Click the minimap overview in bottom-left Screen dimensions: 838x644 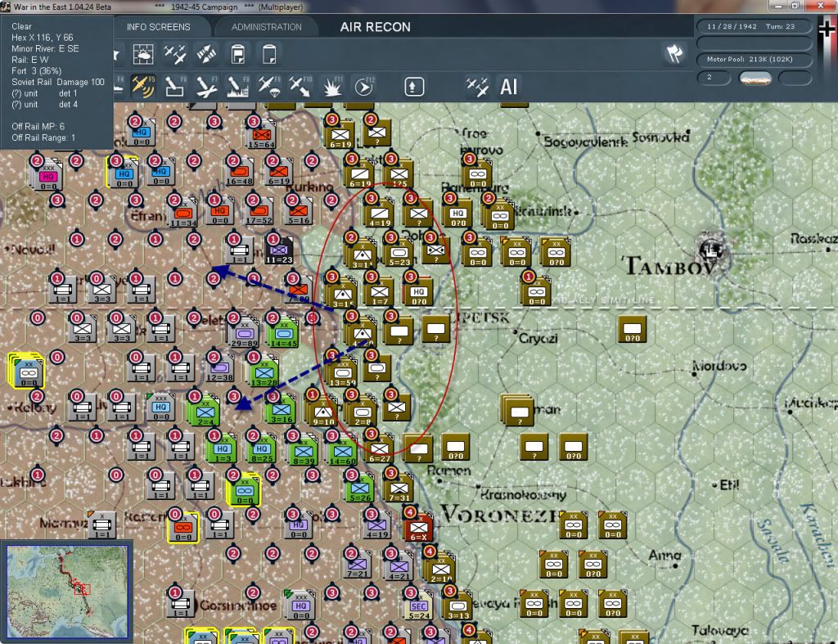pos(67,592)
